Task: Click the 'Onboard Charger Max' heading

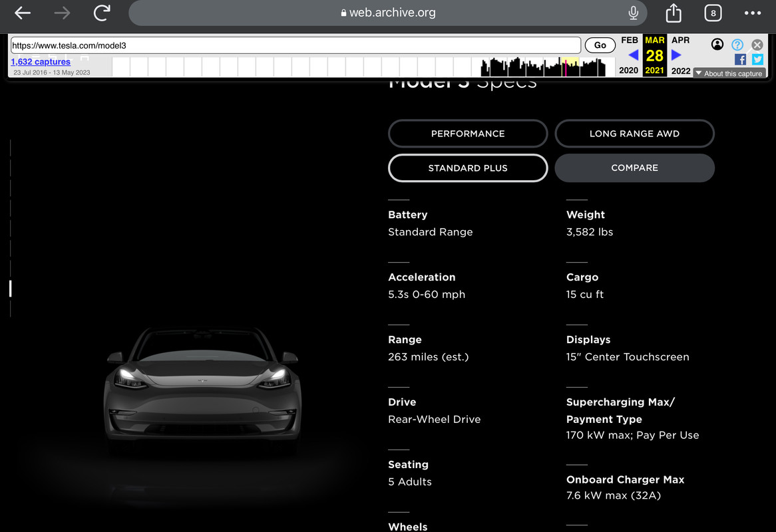Action: pyautogui.click(x=625, y=479)
